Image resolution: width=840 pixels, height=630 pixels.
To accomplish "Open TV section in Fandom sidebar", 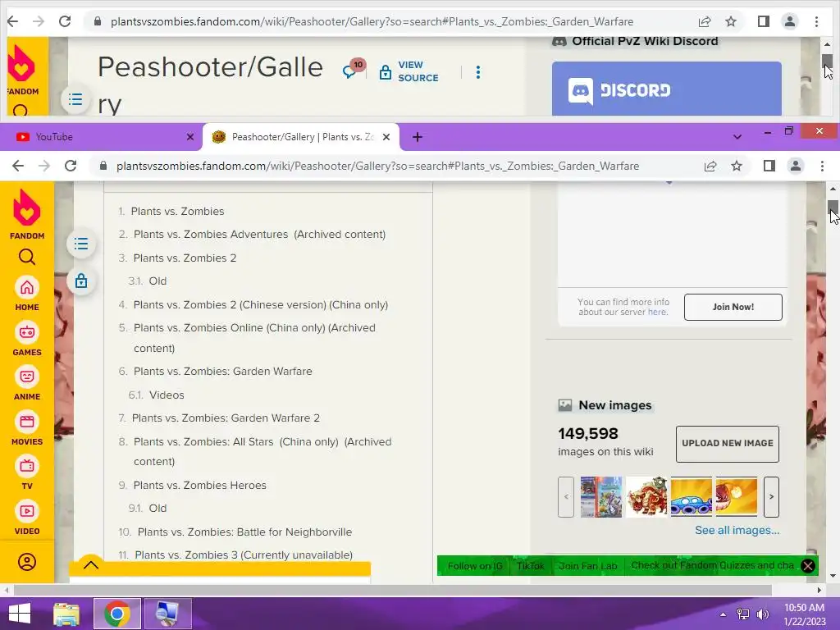I will tap(27, 472).
